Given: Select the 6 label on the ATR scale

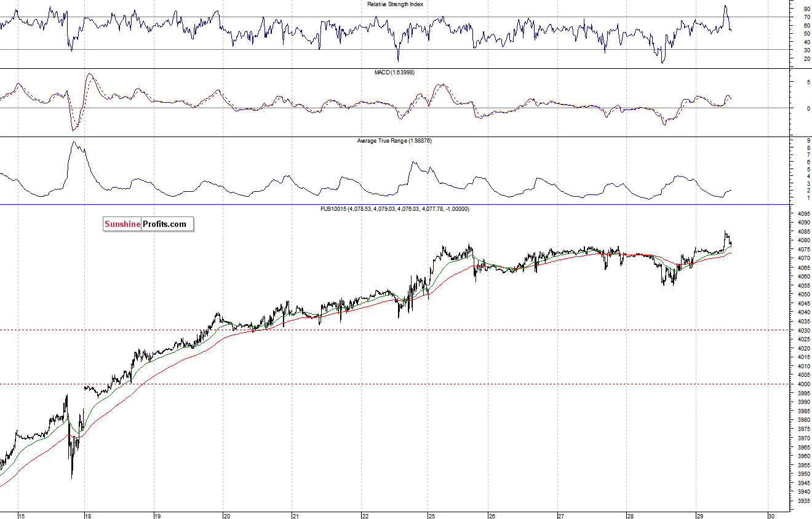Looking at the screenshot, I should point(808,162).
